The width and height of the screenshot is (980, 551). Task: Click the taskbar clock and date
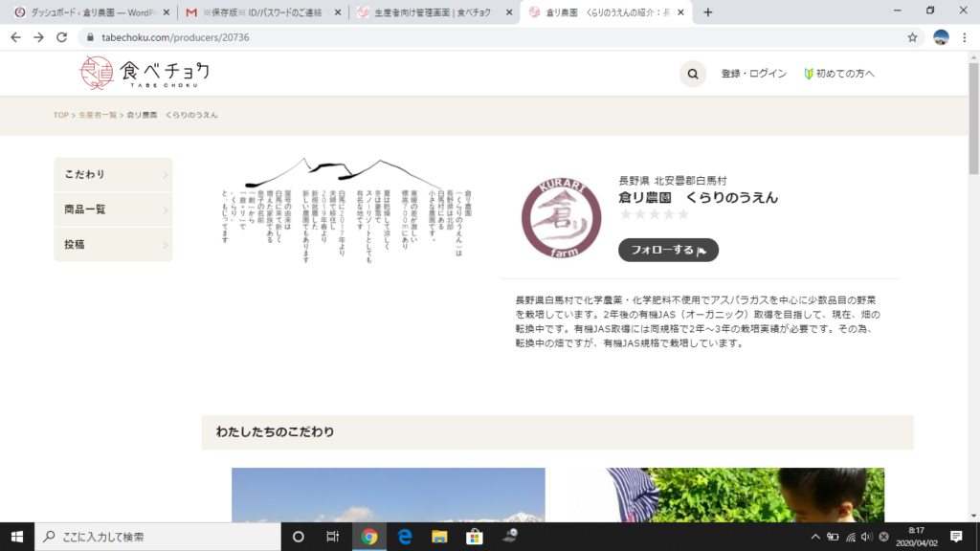(x=916, y=537)
